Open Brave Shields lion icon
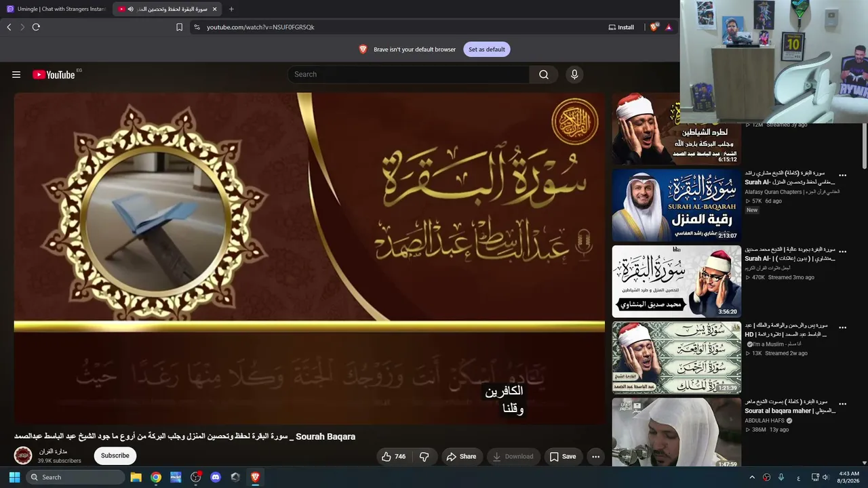 pyautogui.click(x=654, y=27)
